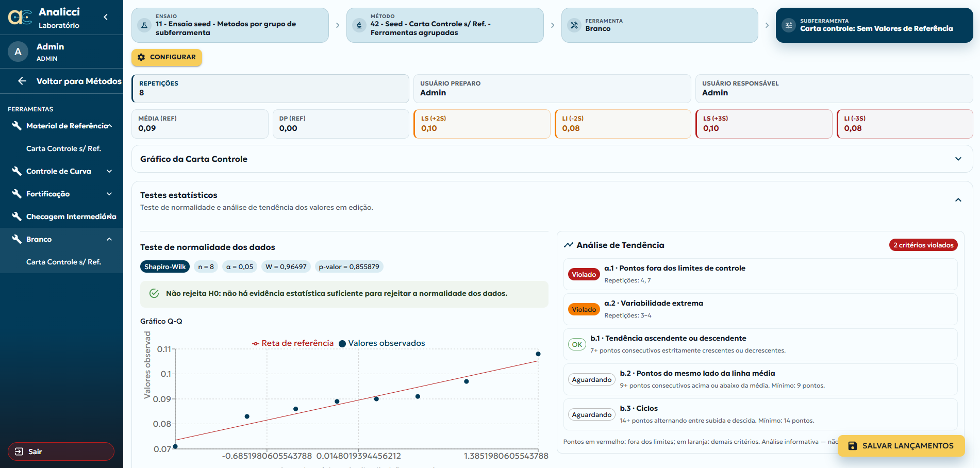Click the MÉDIA (REF) value card

coord(200,124)
